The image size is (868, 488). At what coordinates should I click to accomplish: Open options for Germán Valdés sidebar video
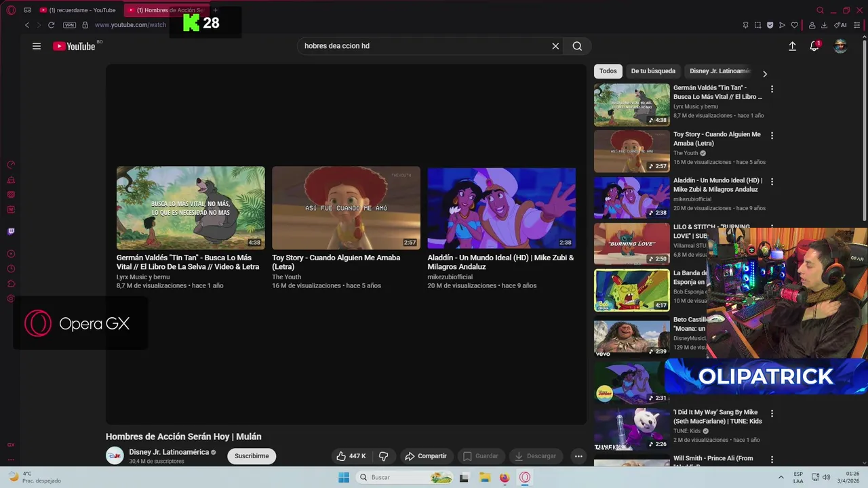[772, 89]
